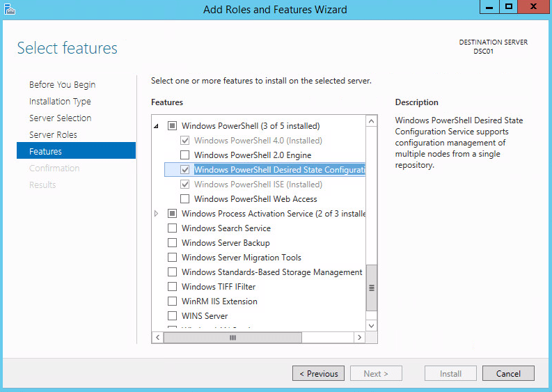Click horizontal scroll right arrow
Screen dimensions: 552x392
[x=359, y=338]
